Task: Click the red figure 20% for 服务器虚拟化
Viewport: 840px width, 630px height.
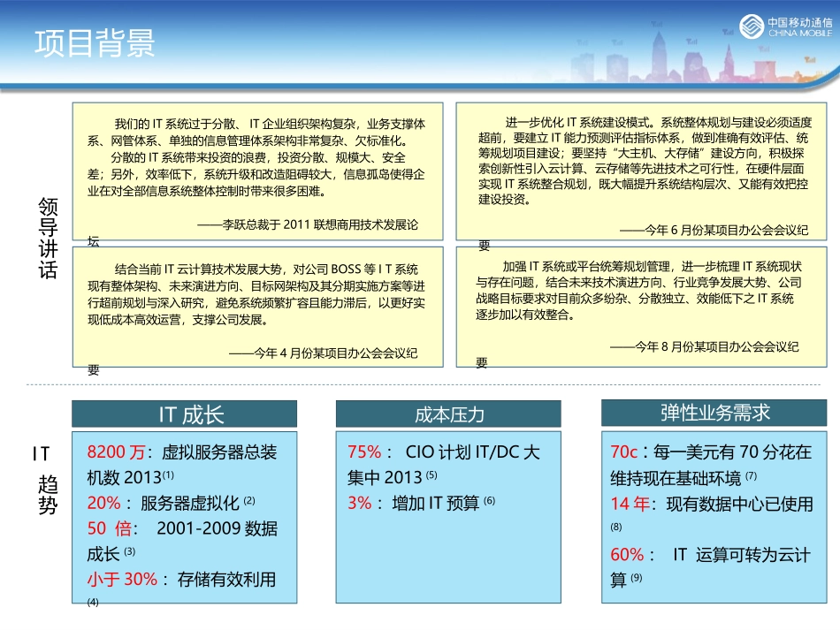Action: (x=104, y=503)
